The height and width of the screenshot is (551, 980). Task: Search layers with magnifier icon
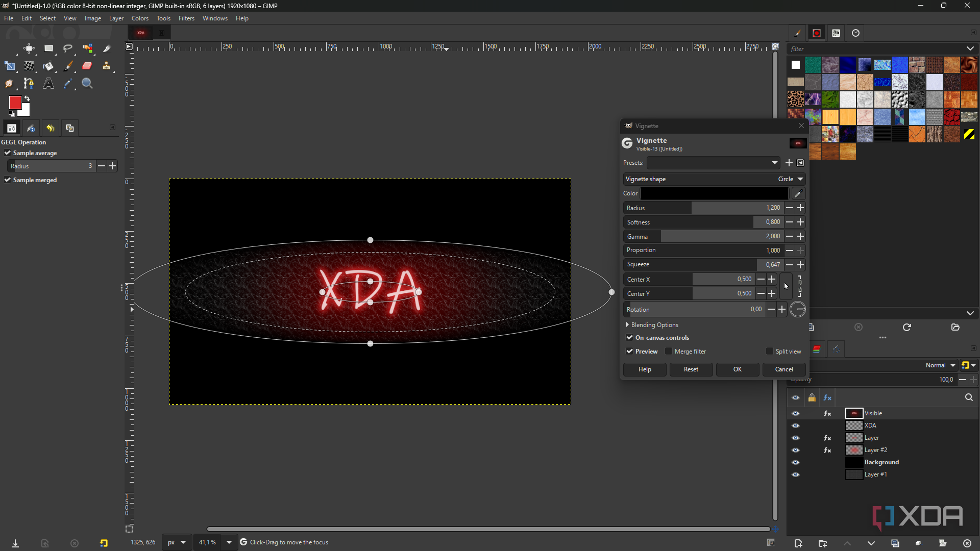969,397
